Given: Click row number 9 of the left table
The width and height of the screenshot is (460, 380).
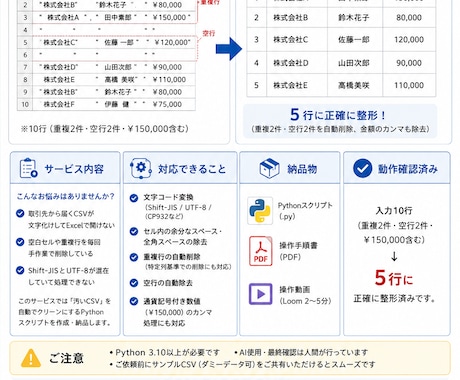Looking at the screenshot, I should (x=25, y=92).
